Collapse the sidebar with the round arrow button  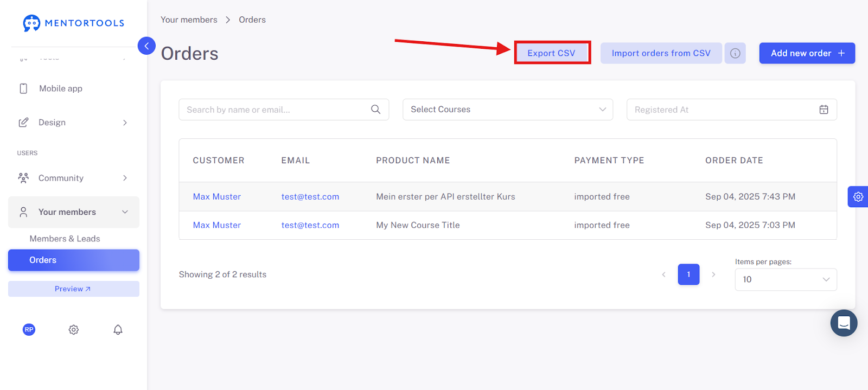(x=146, y=46)
